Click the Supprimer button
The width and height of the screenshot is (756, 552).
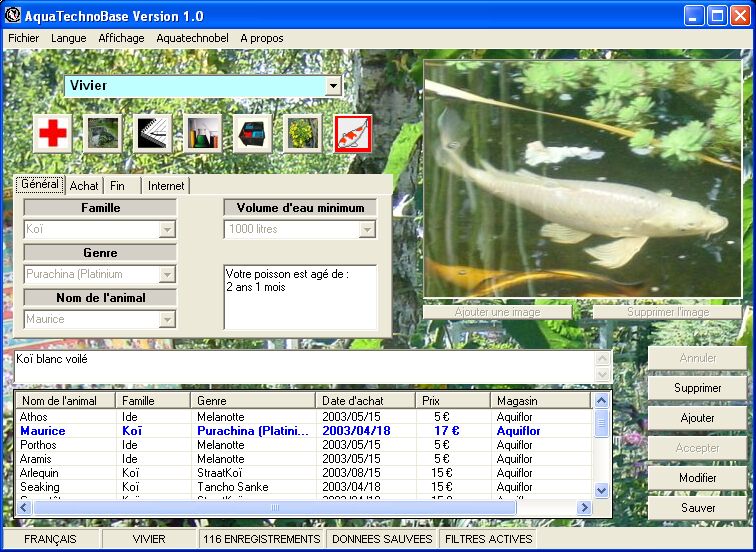pos(696,388)
